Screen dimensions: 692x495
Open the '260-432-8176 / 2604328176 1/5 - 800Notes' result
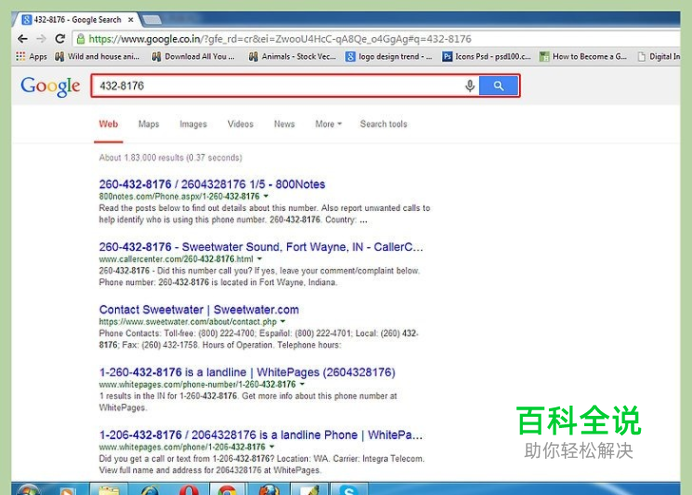pyautogui.click(x=212, y=184)
